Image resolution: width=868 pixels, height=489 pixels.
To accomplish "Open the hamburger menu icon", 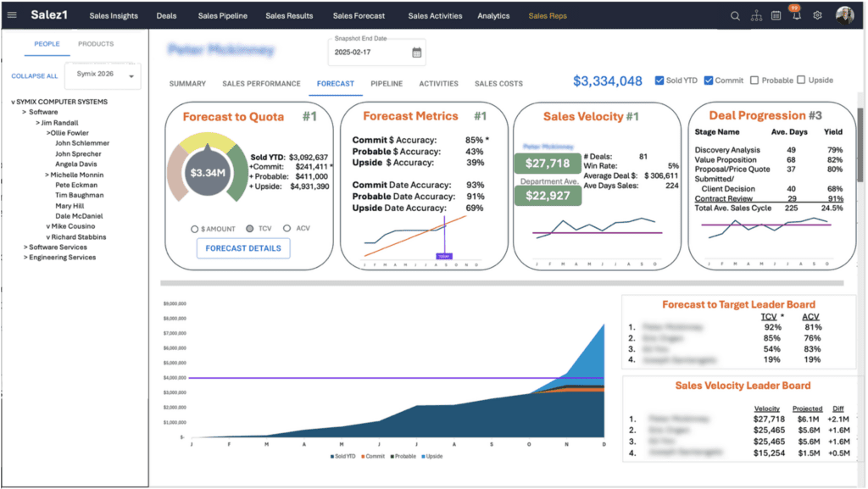I will [12, 15].
